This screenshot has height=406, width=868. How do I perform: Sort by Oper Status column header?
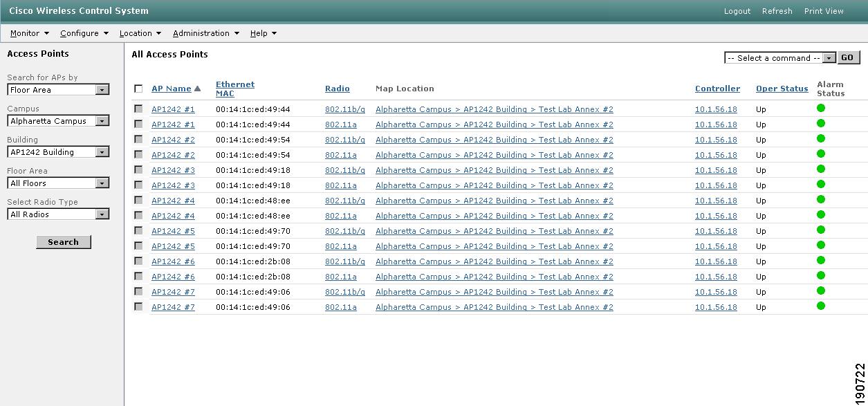click(x=782, y=89)
